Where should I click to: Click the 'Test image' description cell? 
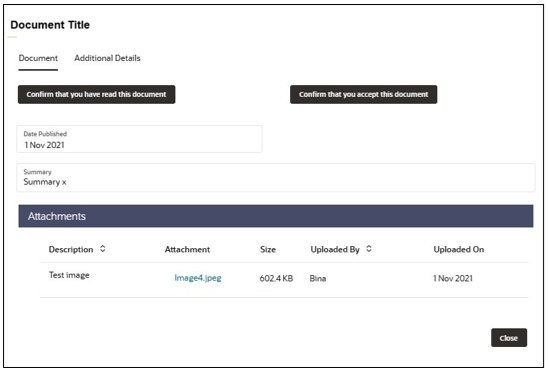coord(69,275)
